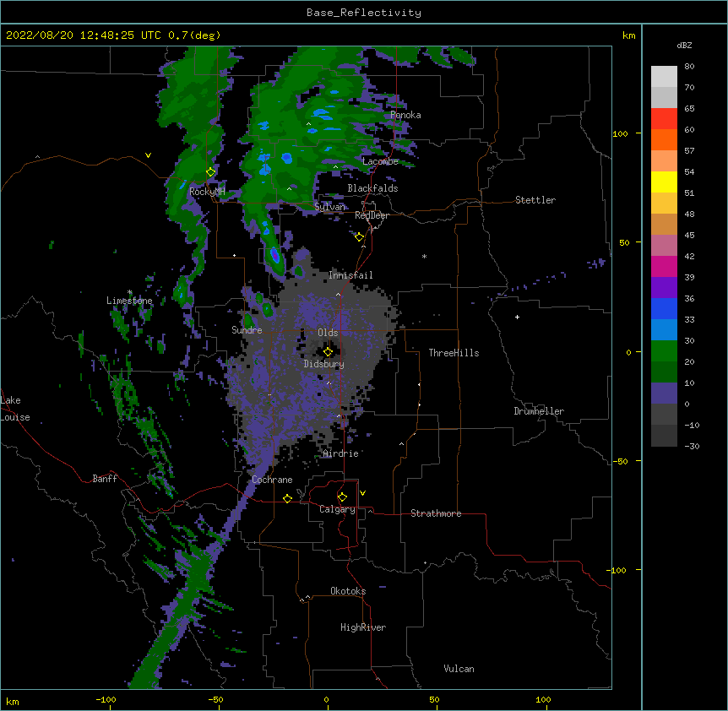Click the yellow diamond marker above Calgary label
The image size is (728, 711).
click(342, 497)
